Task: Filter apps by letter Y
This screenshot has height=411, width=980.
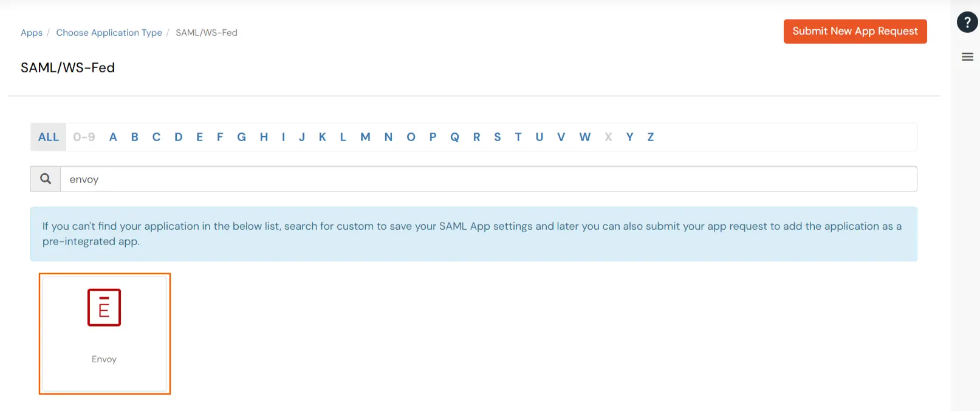Action: tap(630, 137)
